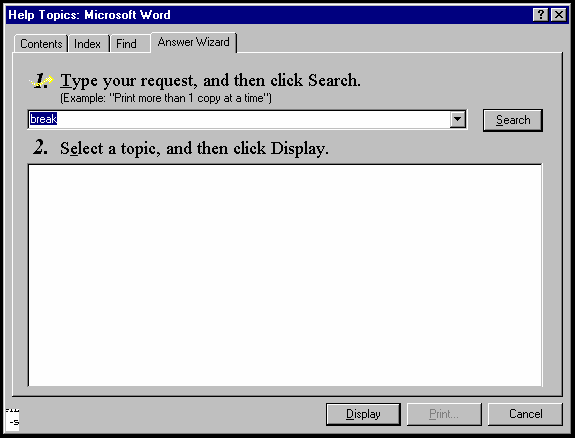575x438 pixels.
Task: Click the background window fragment at bottom-left
Action: [x=12, y=419]
